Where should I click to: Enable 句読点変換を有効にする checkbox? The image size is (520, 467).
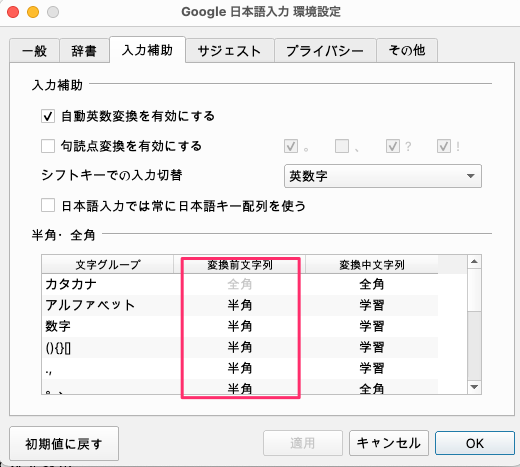tap(48, 146)
